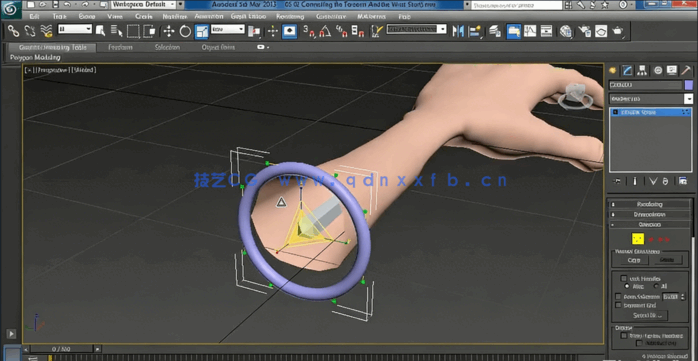The height and width of the screenshot is (361, 698).
Task: Select the Alike radio button
Action: [628, 286]
